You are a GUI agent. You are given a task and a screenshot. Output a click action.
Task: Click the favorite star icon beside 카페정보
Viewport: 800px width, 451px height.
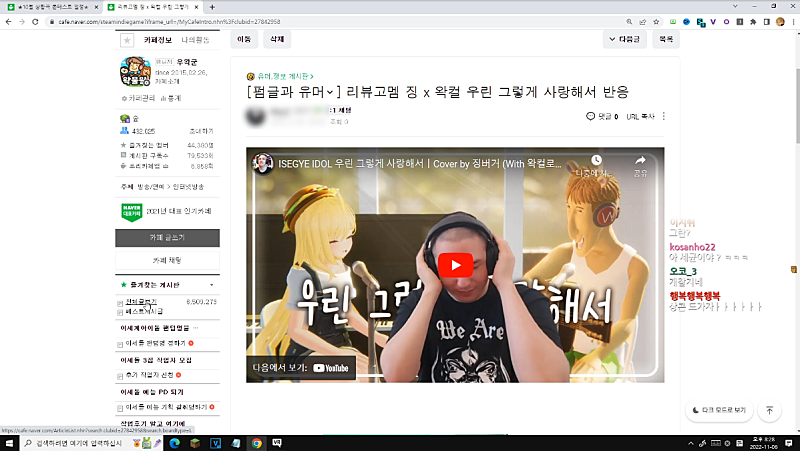point(126,40)
